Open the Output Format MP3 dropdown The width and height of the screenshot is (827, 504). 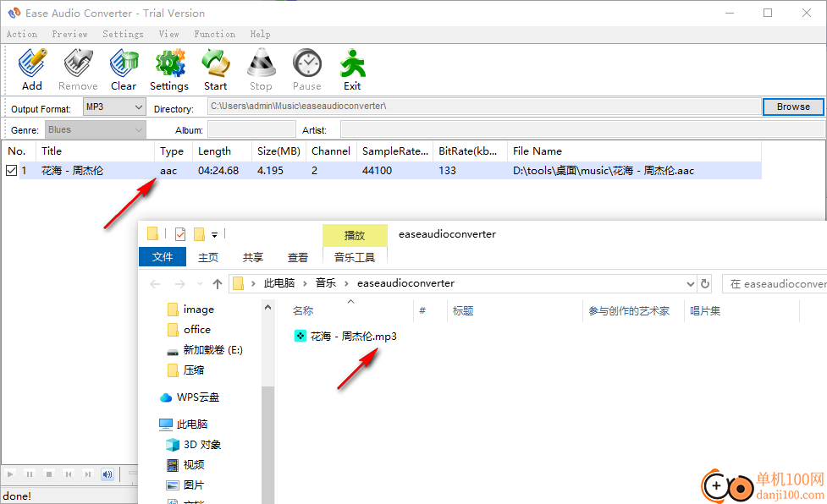[114, 107]
